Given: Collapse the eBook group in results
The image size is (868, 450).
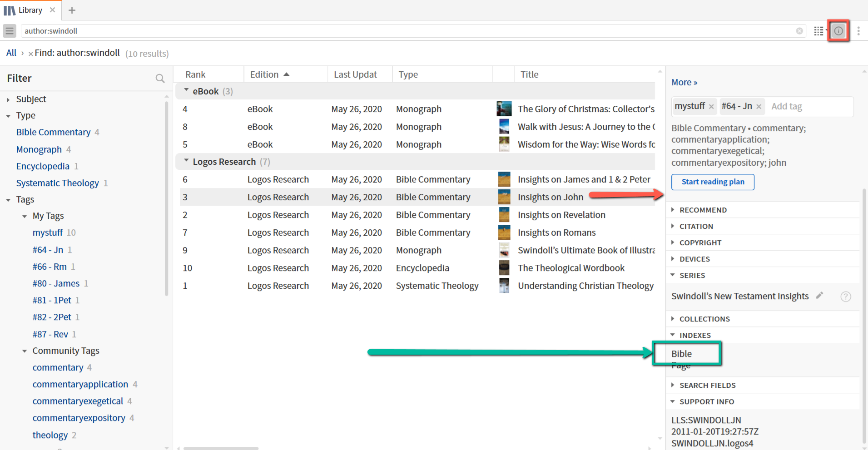Looking at the screenshot, I should 186,90.
